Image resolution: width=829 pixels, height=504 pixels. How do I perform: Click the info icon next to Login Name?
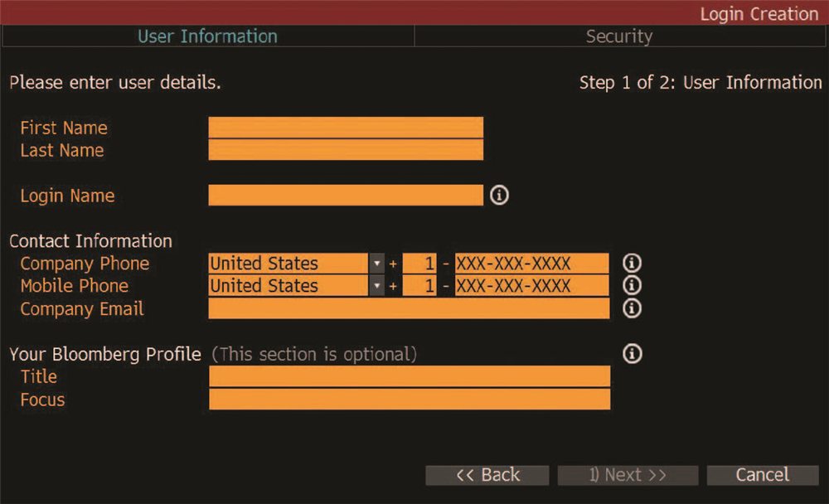tap(499, 195)
